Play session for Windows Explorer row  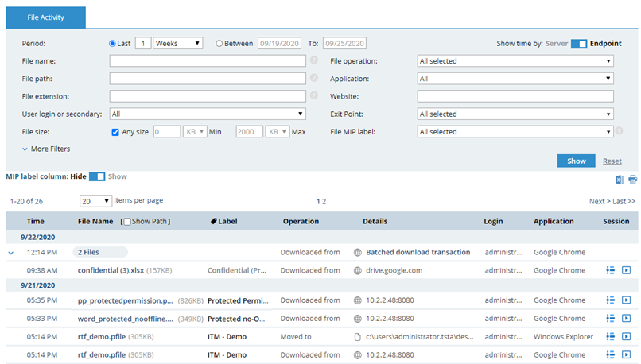click(x=626, y=336)
